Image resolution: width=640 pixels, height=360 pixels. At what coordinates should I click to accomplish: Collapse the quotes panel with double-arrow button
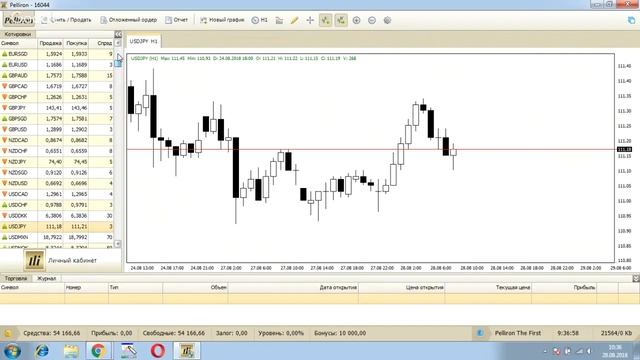pos(118,34)
